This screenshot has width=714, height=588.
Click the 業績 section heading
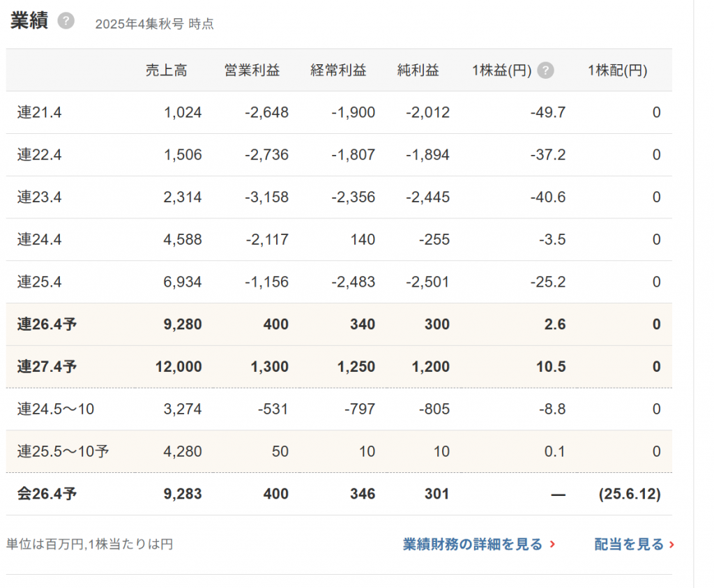pyautogui.click(x=29, y=21)
